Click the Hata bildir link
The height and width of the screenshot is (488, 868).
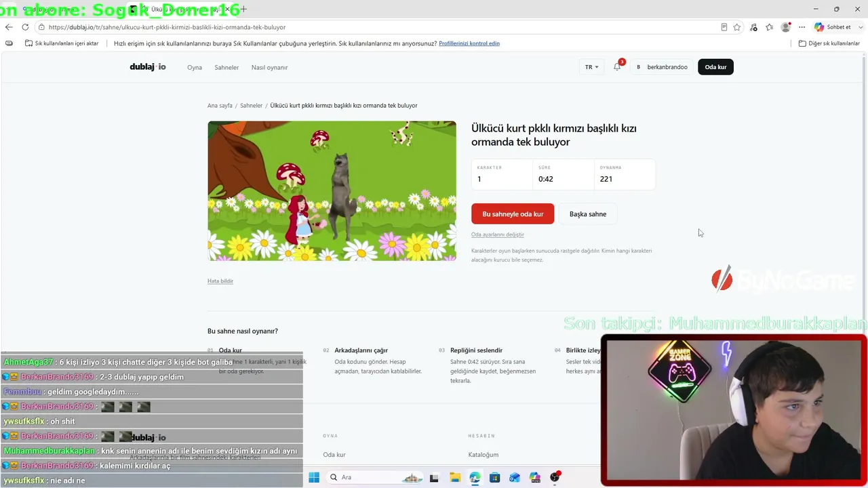click(x=220, y=281)
